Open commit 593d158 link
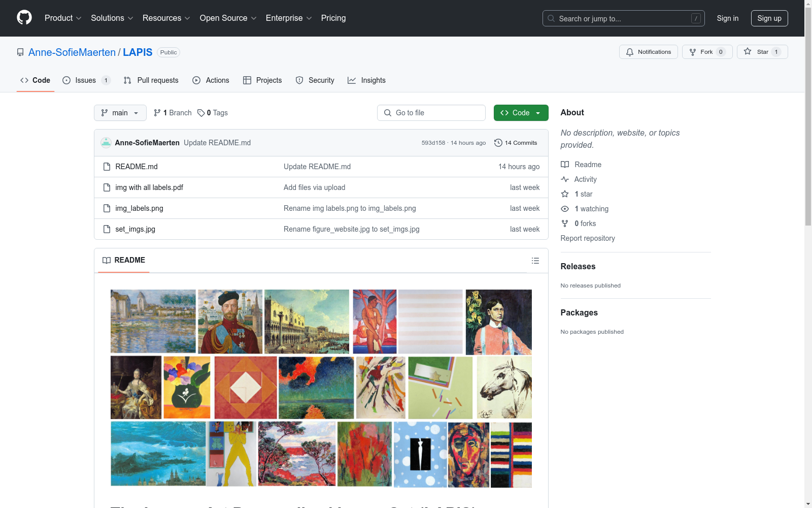This screenshot has height=508, width=812. [x=433, y=143]
